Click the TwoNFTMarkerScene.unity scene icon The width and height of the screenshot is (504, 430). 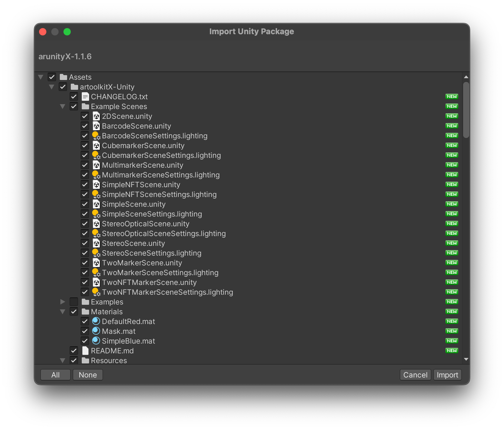[x=96, y=282]
